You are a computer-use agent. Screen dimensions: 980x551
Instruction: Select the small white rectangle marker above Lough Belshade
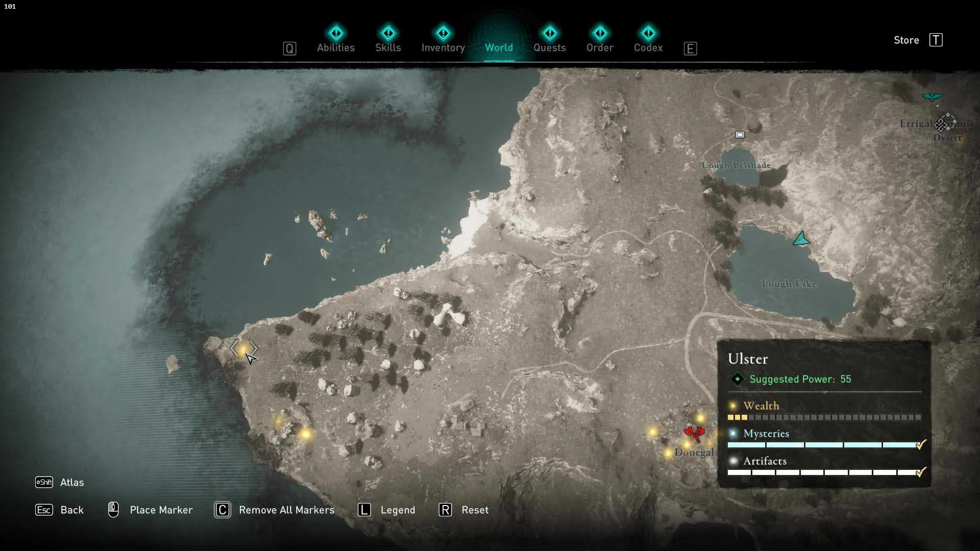point(740,135)
